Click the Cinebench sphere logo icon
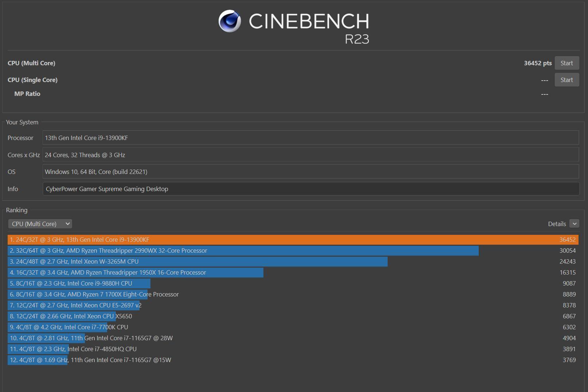The image size is (588, 392). pyautogui.click(x=230, y=21)
